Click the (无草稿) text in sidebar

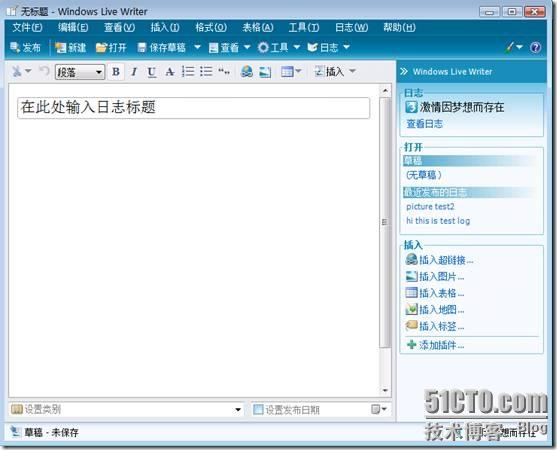pos(424,175)
